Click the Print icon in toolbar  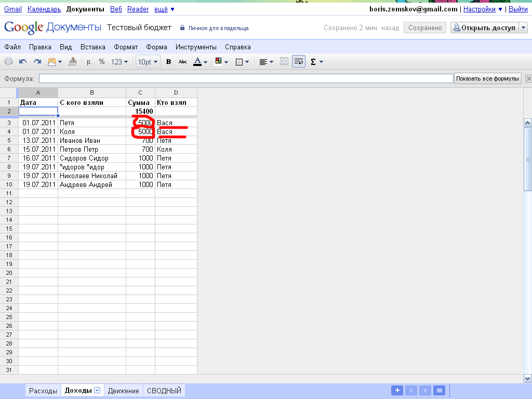click(x=8, y=62)
